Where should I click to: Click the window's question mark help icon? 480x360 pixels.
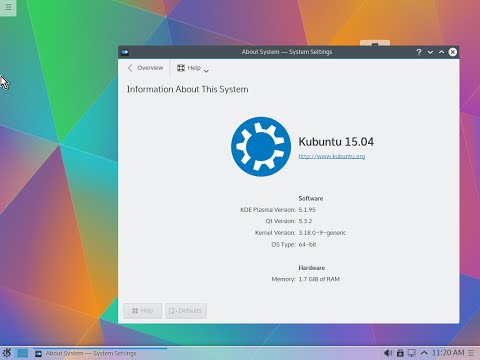(x=419, y=52)
